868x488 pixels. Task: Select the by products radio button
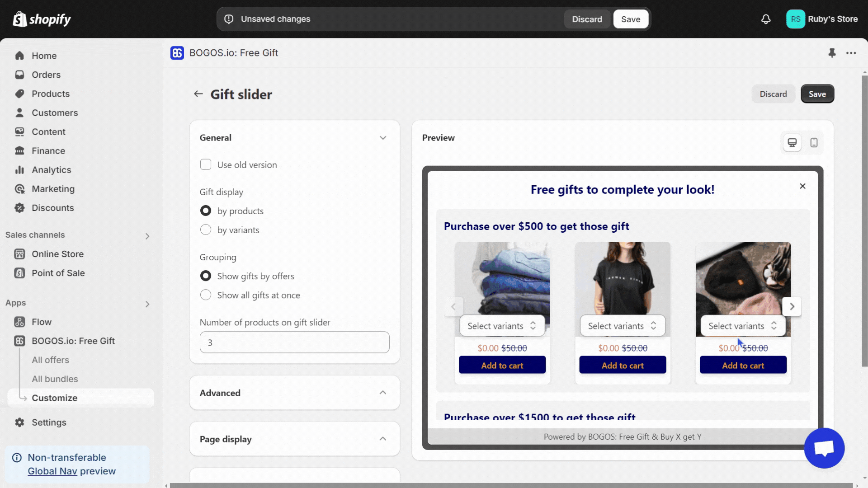point(205,210)
